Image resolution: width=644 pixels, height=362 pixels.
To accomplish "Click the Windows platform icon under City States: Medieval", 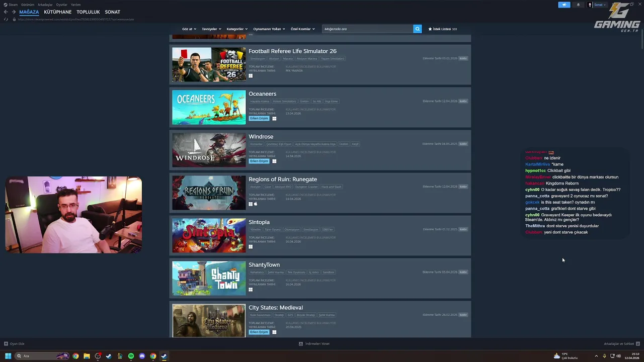I will click(274, 332).
